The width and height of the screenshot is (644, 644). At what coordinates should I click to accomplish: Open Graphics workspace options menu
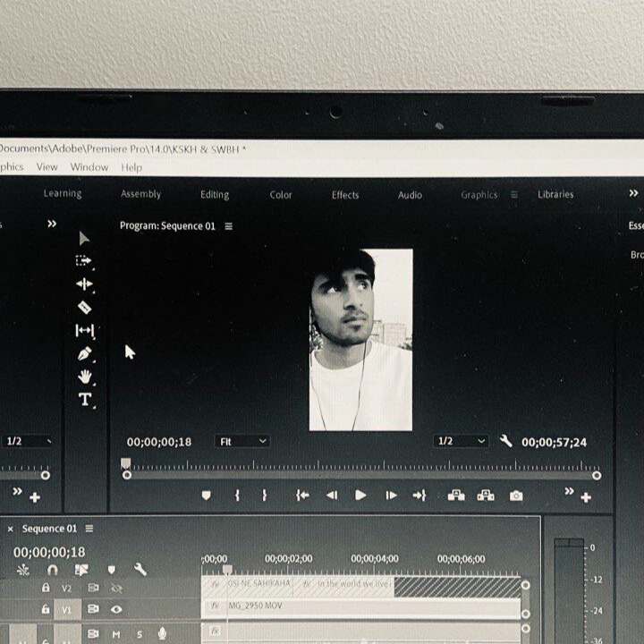coord(514,195)
